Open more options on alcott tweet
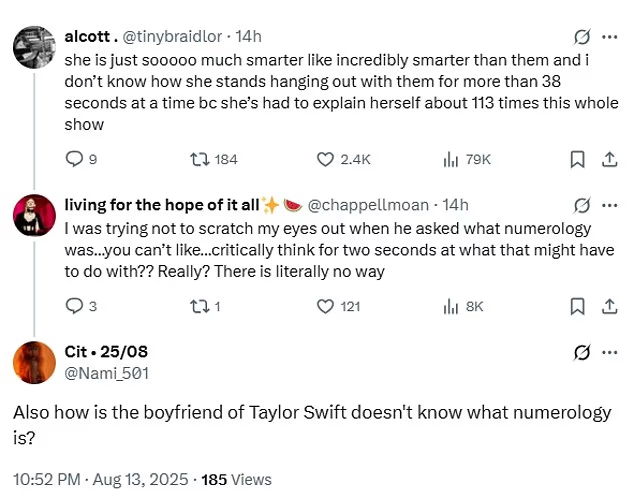This screenshot has width=634, height=498. click(x=611, y=37)
